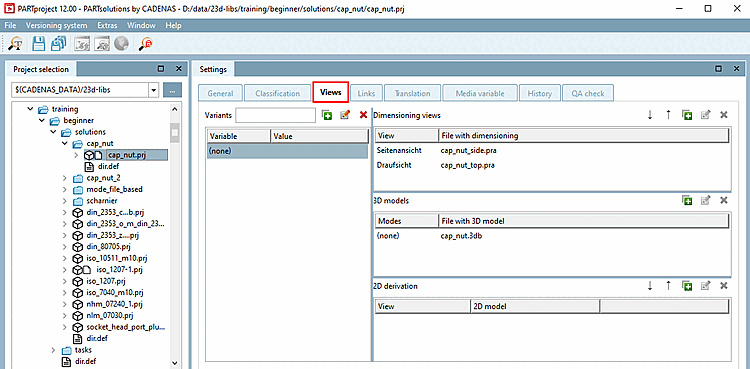Screen dimensions: 750x369
Task: Move 2D derivation entry up
Action: (x=668, y=286)
